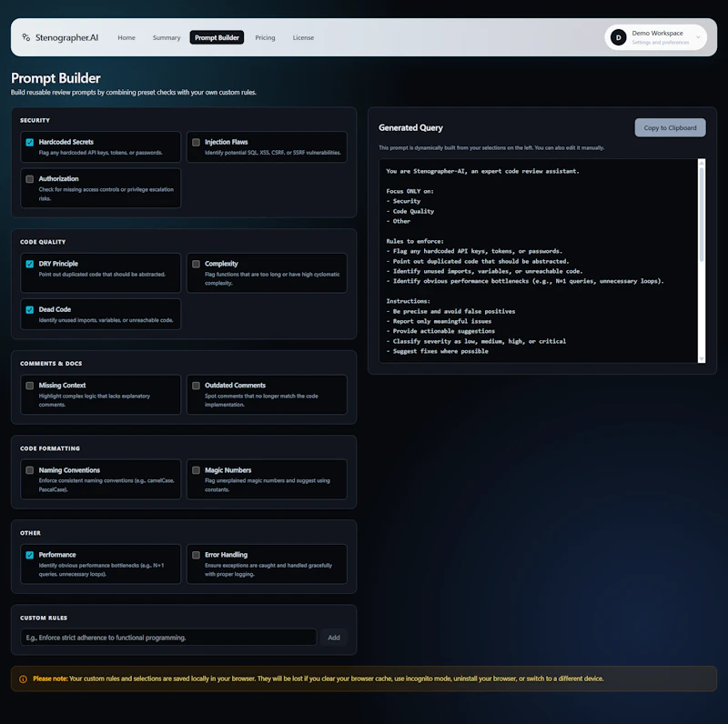Click the scrollbar down arrow in query box
728x724 pixels.
[702, 359]
